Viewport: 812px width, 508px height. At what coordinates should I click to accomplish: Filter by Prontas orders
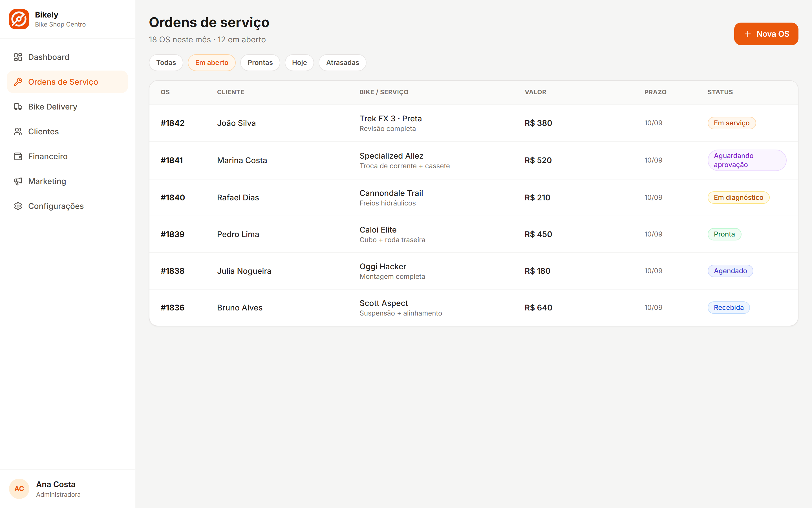(x=260, y=62)
